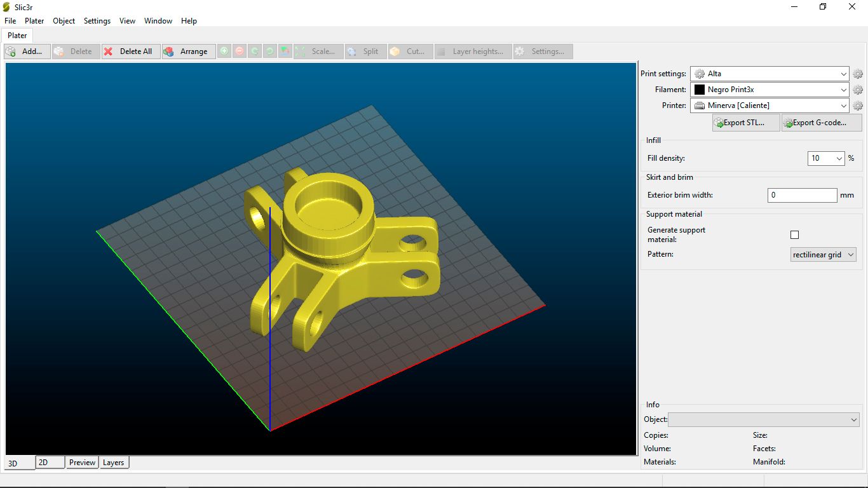Screen dimensions: 868x488
Task: Click Export G-code... button
Action: tap(822, 123)
